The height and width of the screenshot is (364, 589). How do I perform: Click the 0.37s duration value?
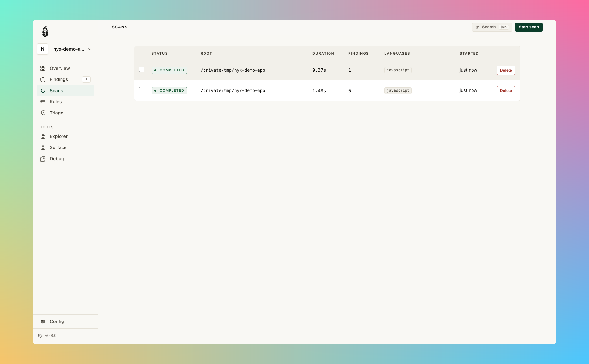(319, 70)
